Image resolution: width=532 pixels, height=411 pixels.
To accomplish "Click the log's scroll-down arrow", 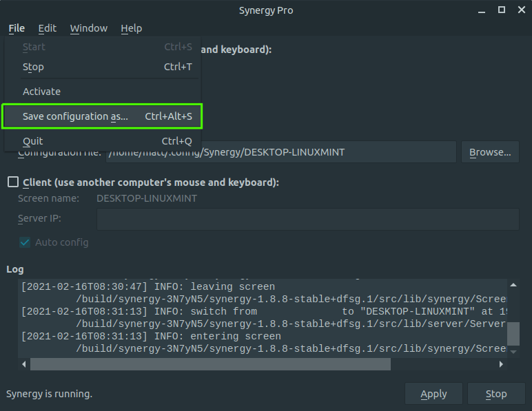I will click(x=513, y=351).
